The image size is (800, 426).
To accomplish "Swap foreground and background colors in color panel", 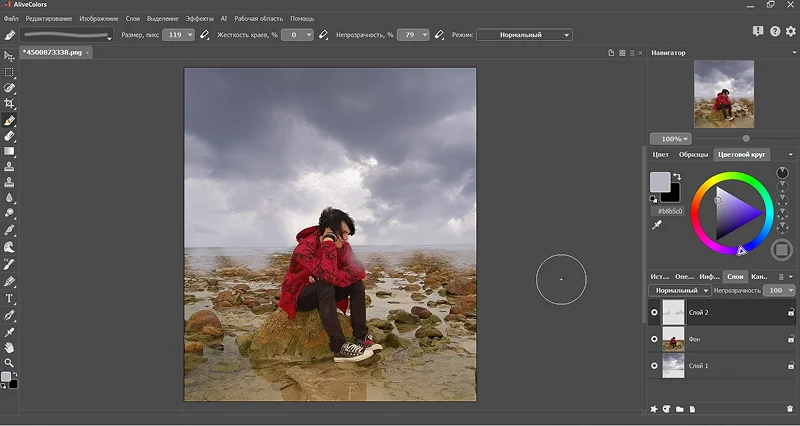I will pos(677,177).
